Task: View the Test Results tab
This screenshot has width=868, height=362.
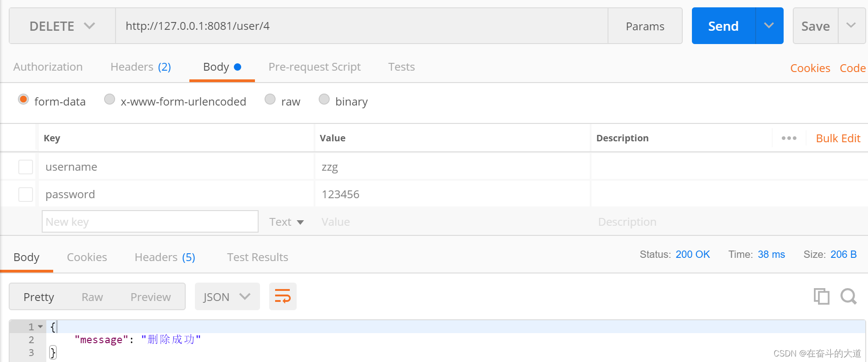Action: pyautogui.click(x=258, y=257)
